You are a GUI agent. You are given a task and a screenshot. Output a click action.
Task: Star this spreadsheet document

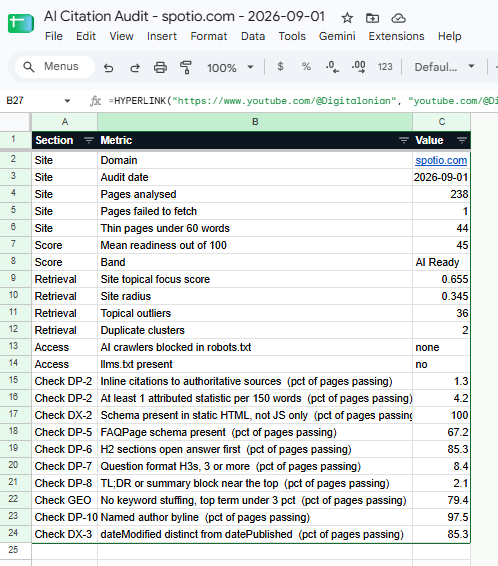click(x=347, y=18)
